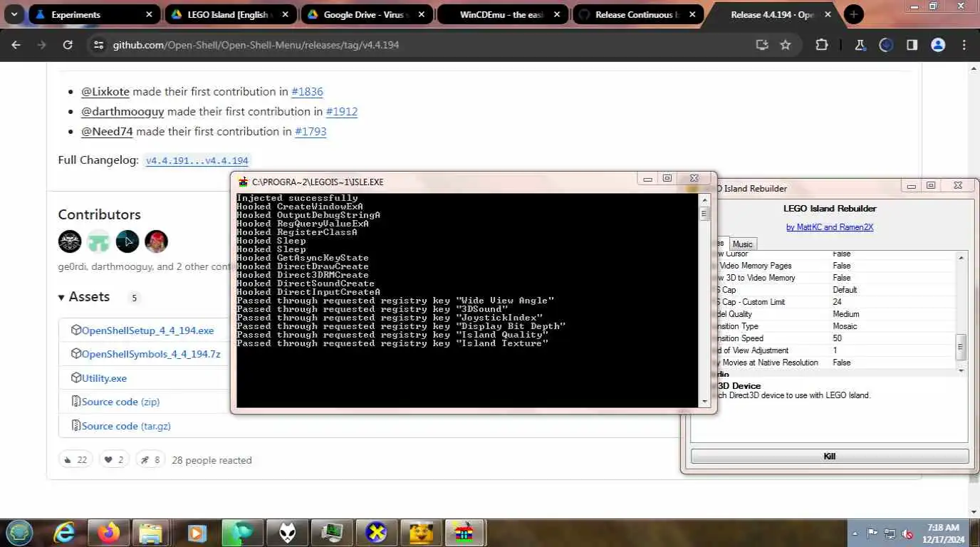Download Utility.exe asset
This screenshot has height=547, width=980.
pyautogui.click(x=104, y=378)
